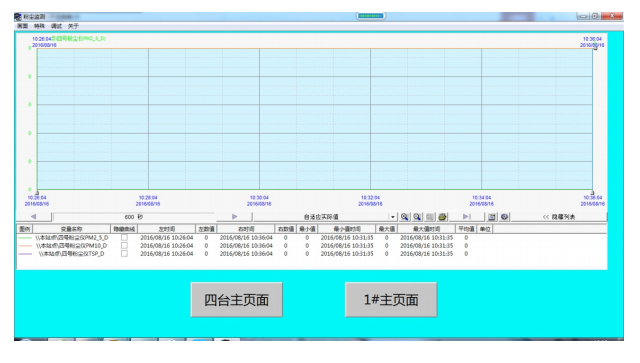Click the 最小值时间 column header

tap(347, 229)
